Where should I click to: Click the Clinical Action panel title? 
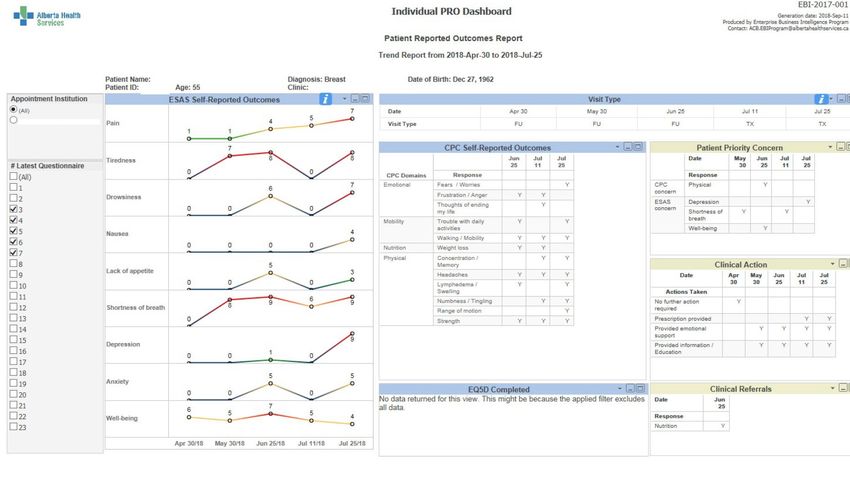click(x=740, y=265)
